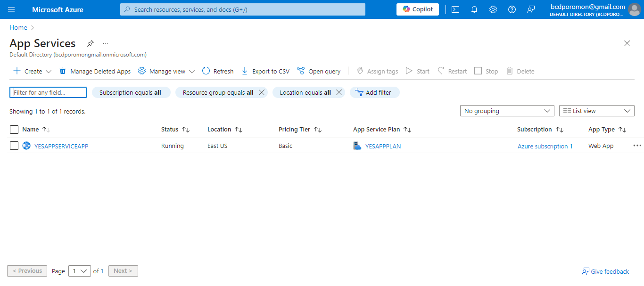Close the App Services blade
Screen dimensions: 644x286
(627, 43)
